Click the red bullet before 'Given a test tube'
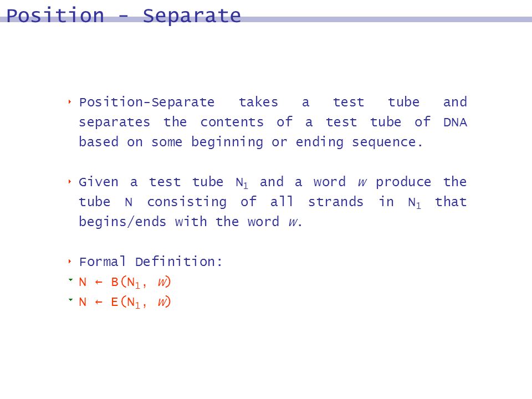The width and height of the screenshot is (532, 399). (x=70, y=182)
